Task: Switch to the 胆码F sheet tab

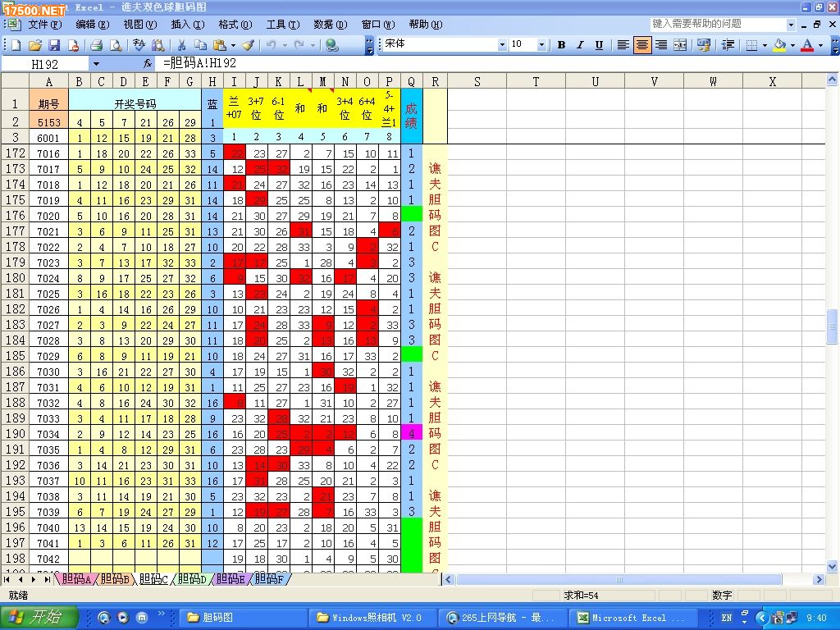Action: [269, 579]
